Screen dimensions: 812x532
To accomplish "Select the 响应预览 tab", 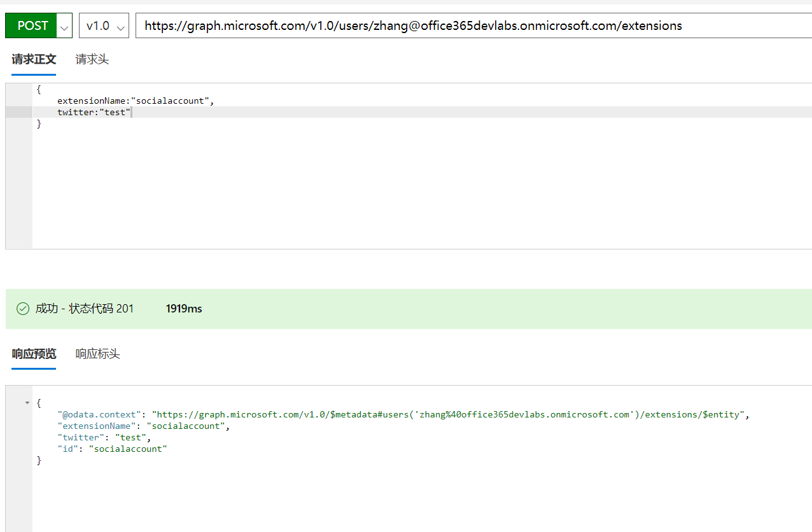I will [x=34, y=354].
